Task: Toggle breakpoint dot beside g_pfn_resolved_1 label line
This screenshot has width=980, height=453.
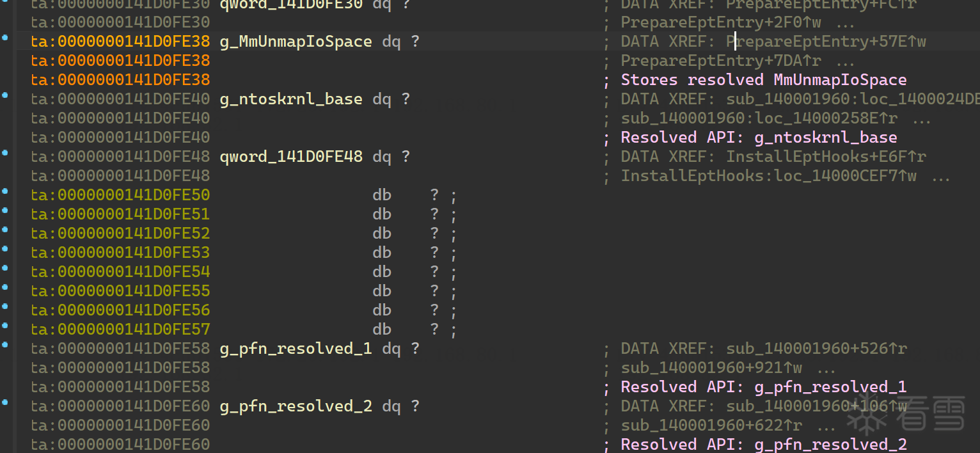Action: [x=5, y=345]
